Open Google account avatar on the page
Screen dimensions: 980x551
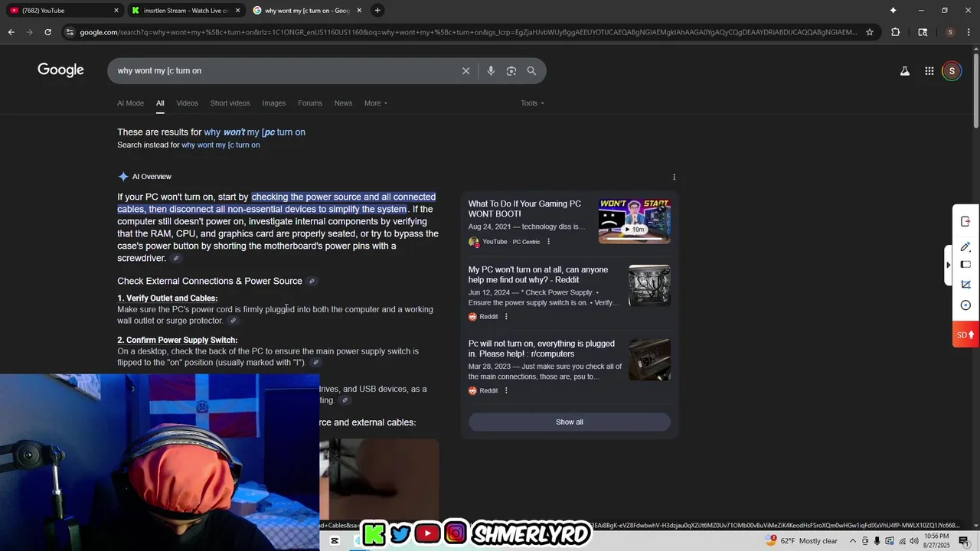pyautogui.click(x=952, y=71)
